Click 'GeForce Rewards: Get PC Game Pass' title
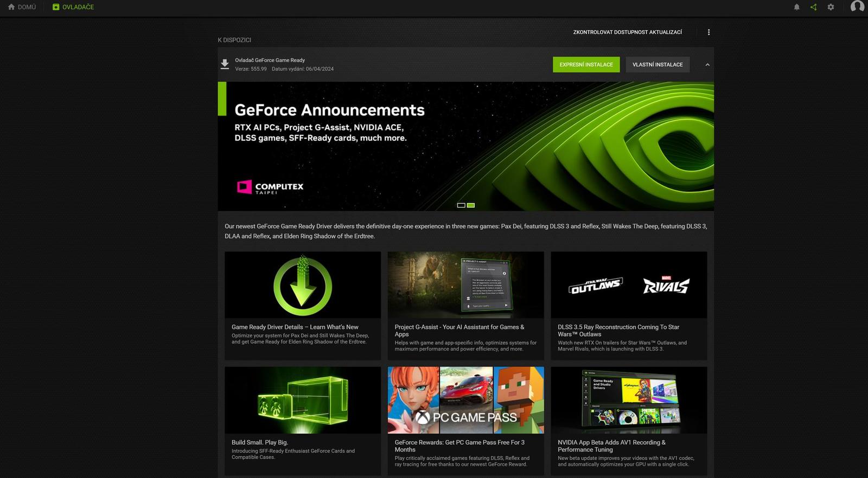 point(459,446)
